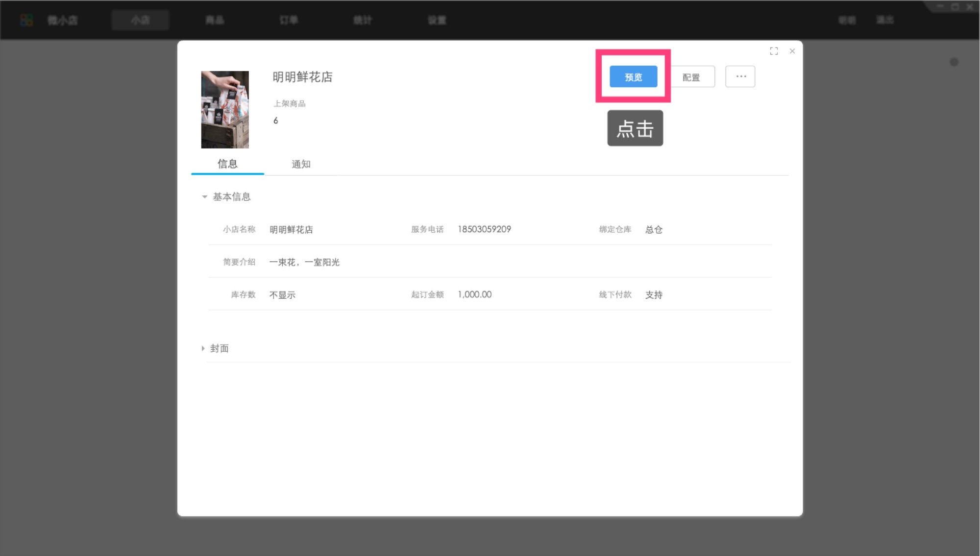980x556 pixels.
Task: Close the shop detail dialog
Action: pyautogui.click(x=792, y=51)
